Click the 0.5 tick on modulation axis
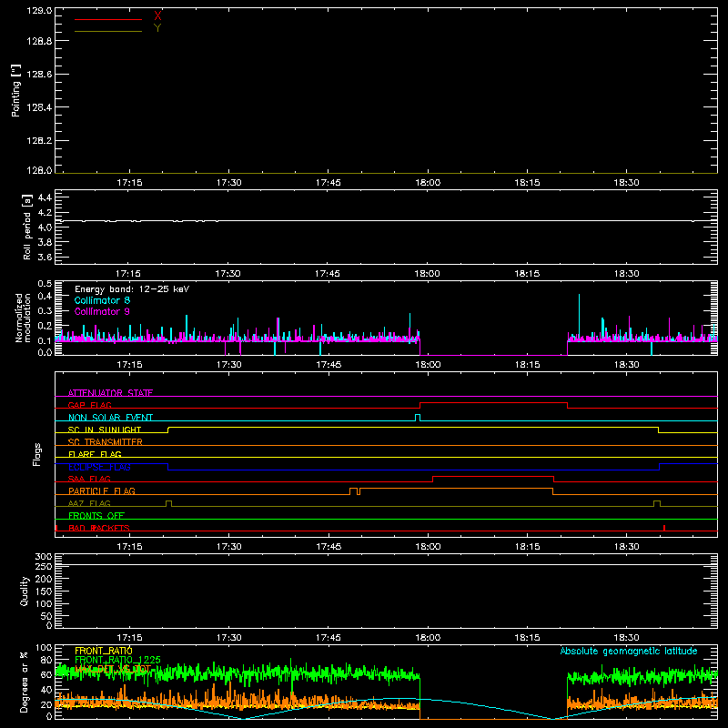Image resolution: width=728 pixels, height=728 pixels. (x=45, y=283)
